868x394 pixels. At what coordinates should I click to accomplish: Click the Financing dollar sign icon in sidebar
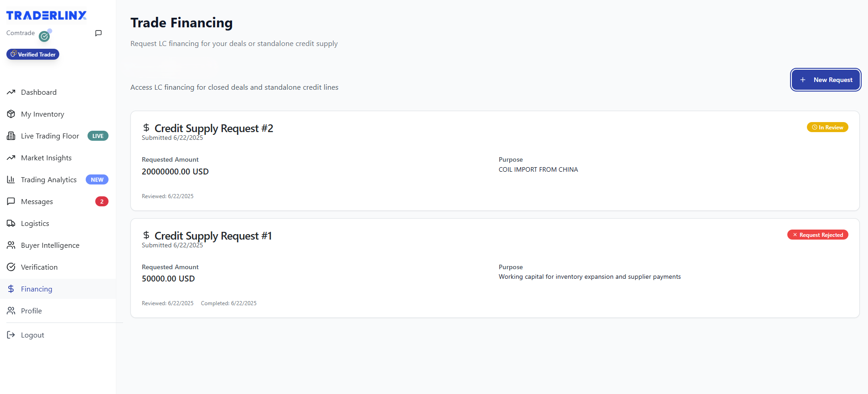pos(11,289)
